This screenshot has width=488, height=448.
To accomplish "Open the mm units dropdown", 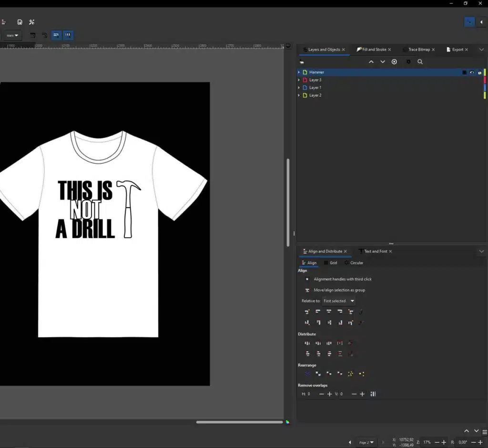I will (12, 35).
